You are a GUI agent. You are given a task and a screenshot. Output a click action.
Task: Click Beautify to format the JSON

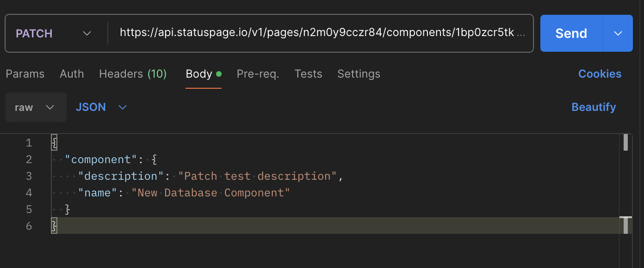[x=594, y=107]
